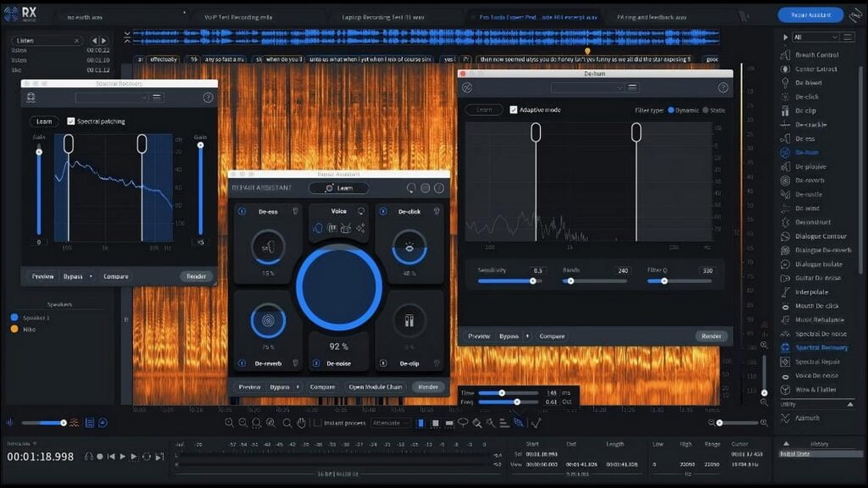Click the top-right Repair Assistant button
The width and height of the screenshot is (868, 488).
(810, 15)
